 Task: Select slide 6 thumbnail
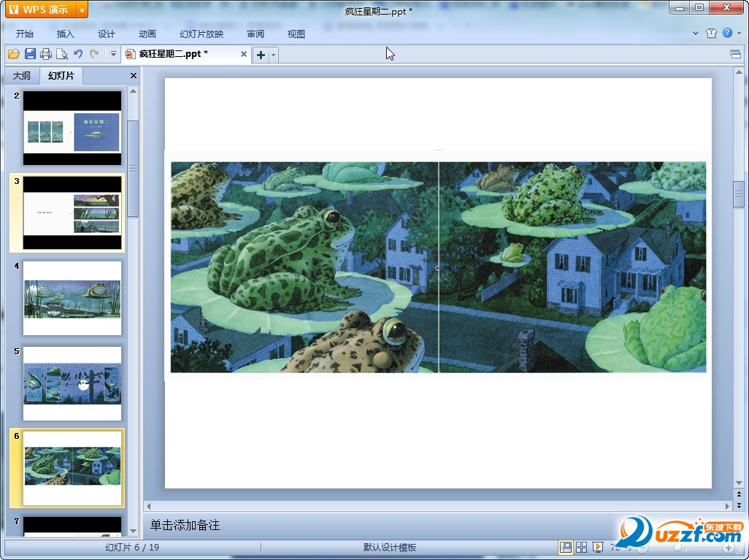pos(72,468)
